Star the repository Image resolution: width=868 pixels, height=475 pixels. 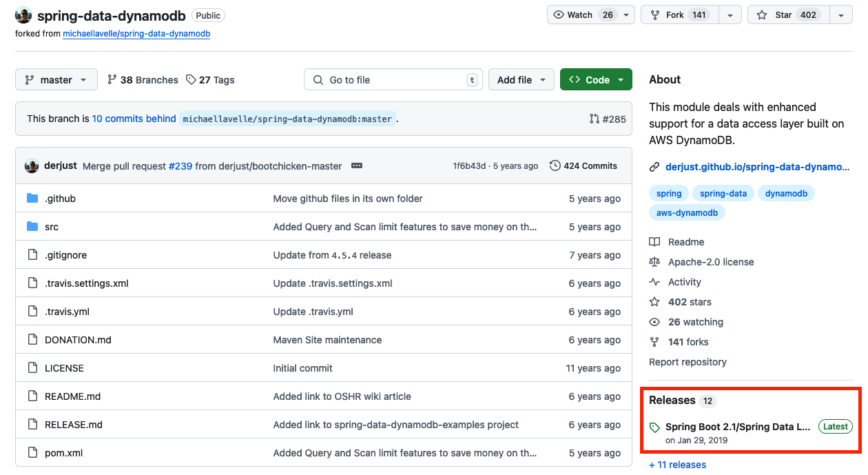pos(788,15)
